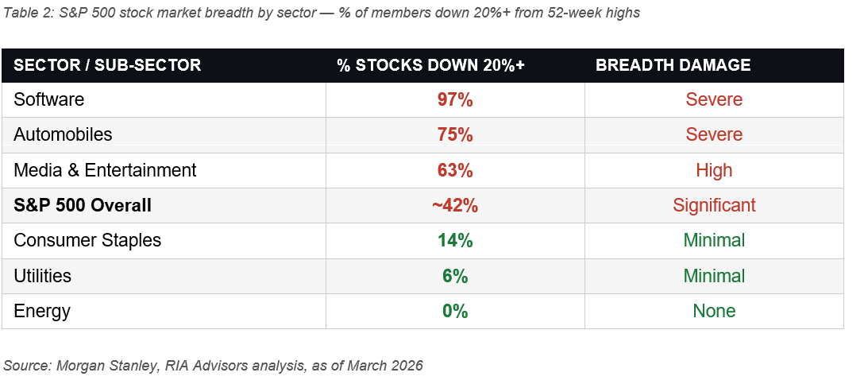Click the 6% value for Utilities

click(x=455, y=276)
